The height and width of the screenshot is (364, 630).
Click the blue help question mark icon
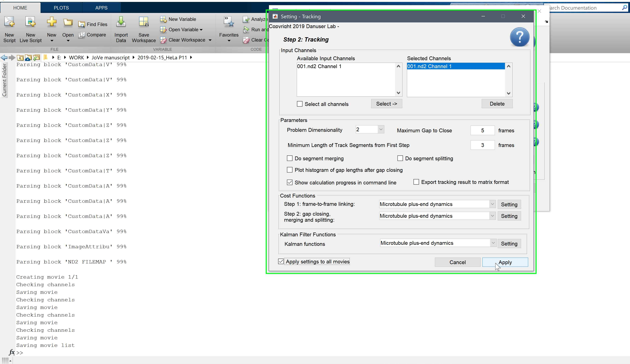click(520, 37)
